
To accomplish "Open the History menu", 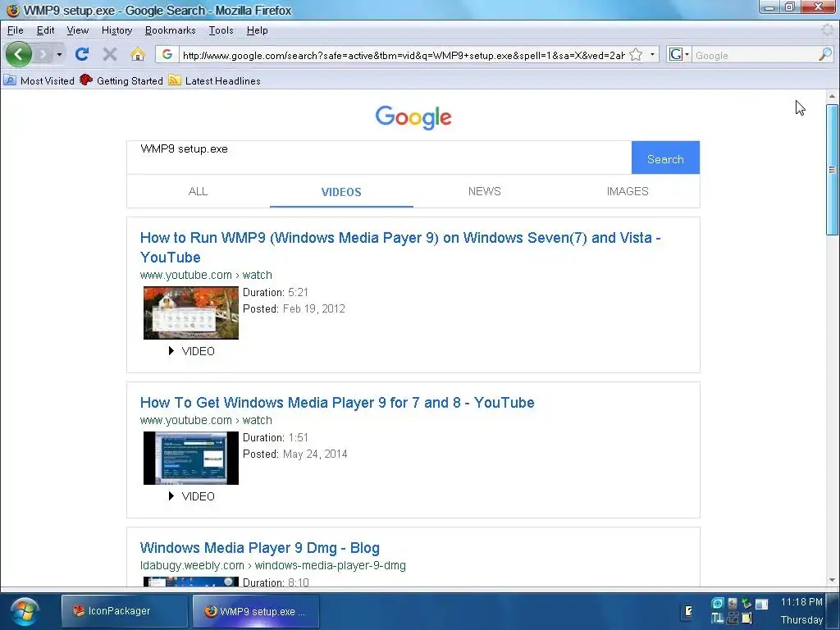I will point(116,30).
